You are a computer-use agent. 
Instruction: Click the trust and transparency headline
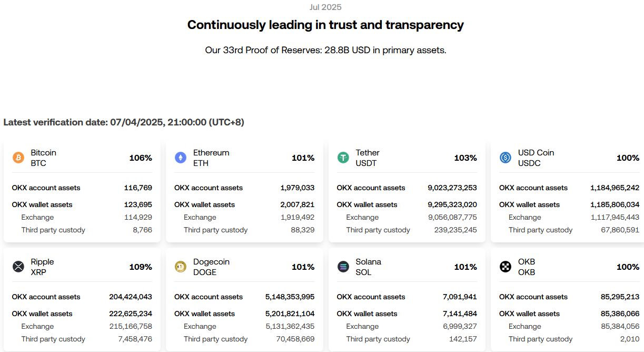tap(325, 25)
